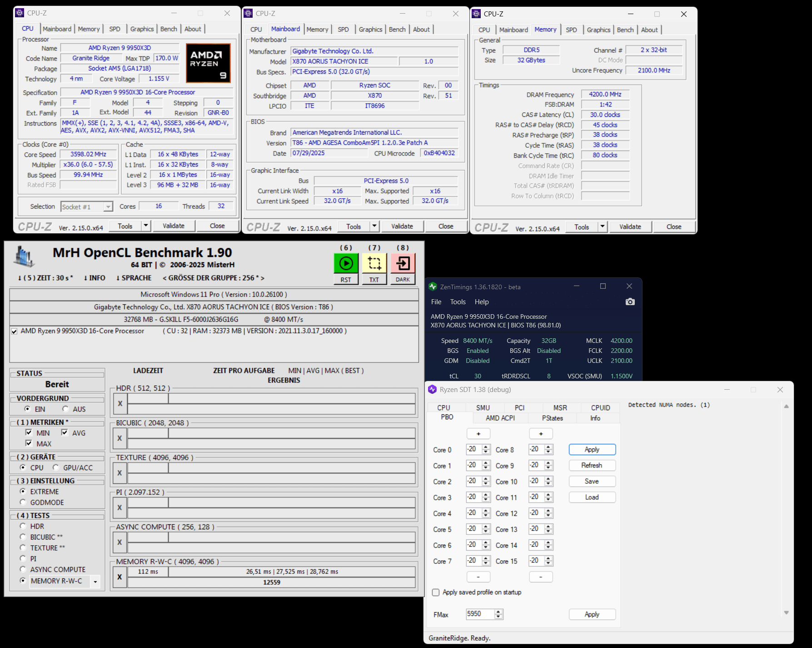Open Socket #1 selection dropdown
The height and width of the screenshot is (648, 812).
coord(108,207)
